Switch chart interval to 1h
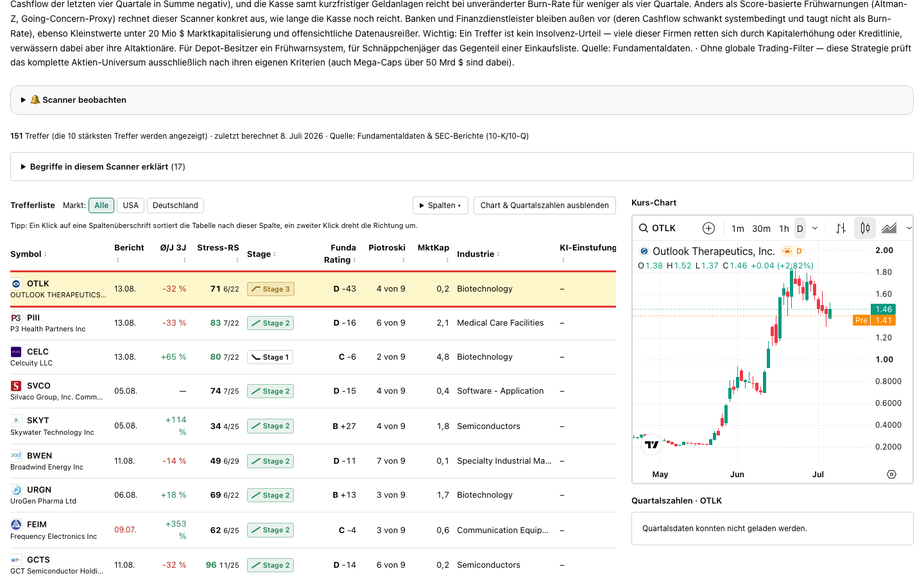 coord(784,228)
